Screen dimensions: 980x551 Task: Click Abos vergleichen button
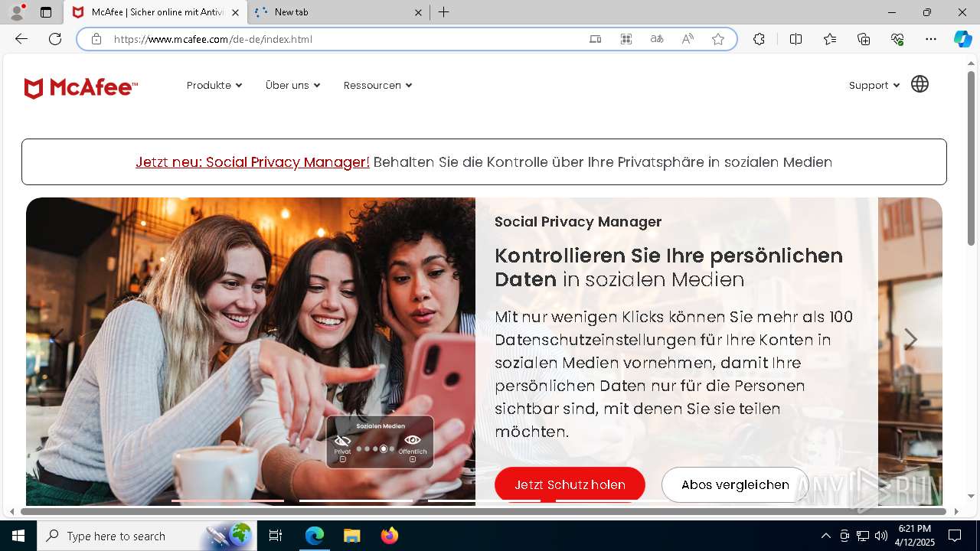click(735, 484)
